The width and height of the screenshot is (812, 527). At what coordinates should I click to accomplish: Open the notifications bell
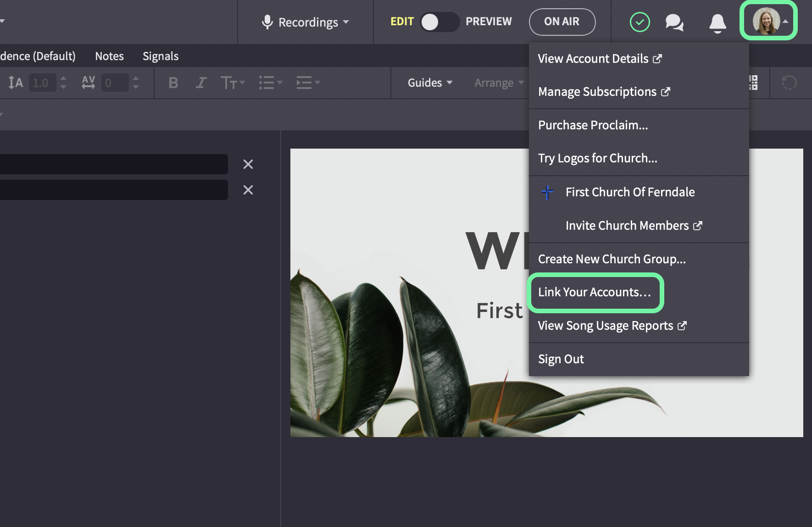coord(717,23)
